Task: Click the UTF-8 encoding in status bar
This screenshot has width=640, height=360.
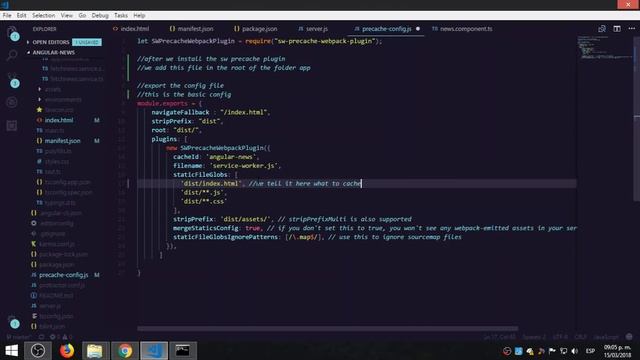Action: [560, 337]
